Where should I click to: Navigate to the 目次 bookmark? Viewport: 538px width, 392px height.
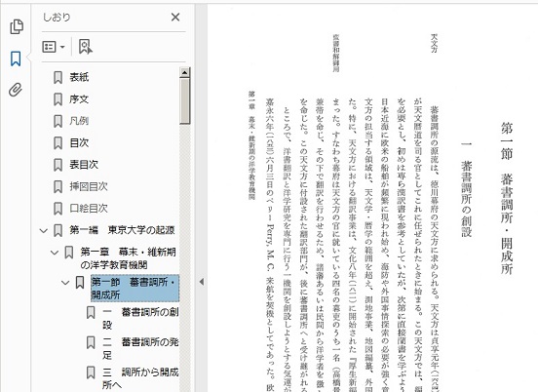tap(79, 142)
